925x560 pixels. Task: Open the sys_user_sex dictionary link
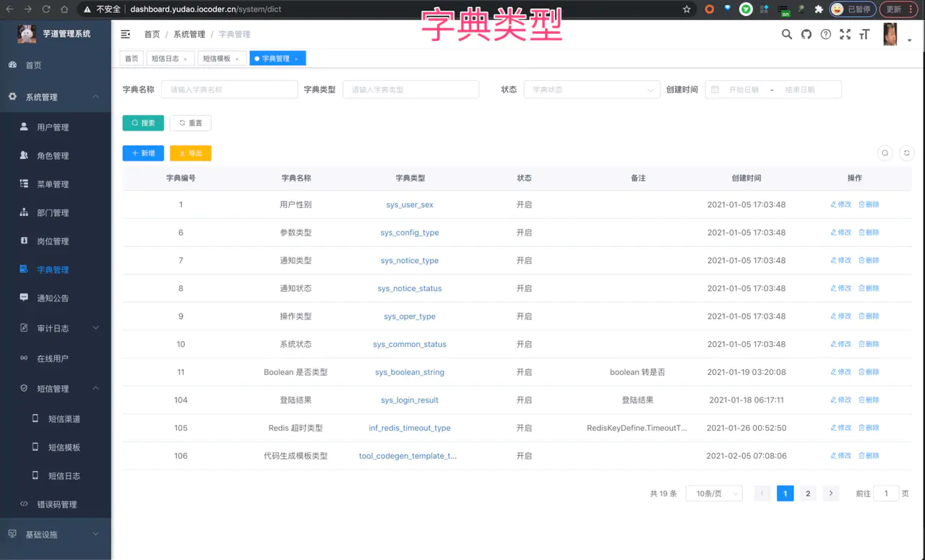410,204
